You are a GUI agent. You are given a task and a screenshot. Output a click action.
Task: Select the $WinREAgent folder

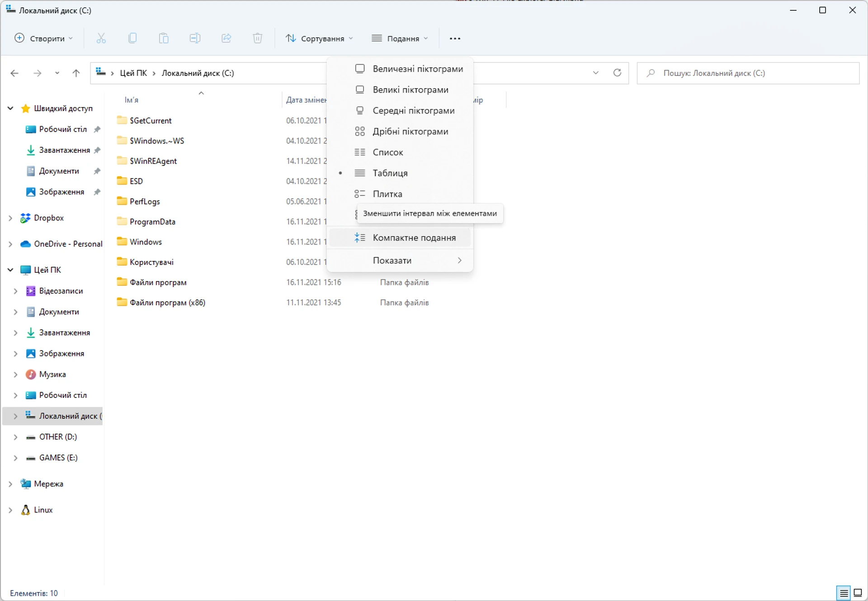[x=153, y=161]
